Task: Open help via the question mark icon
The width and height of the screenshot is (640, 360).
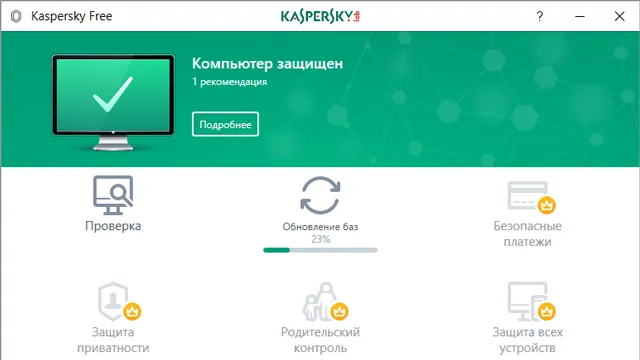Action: click(540, 16)
